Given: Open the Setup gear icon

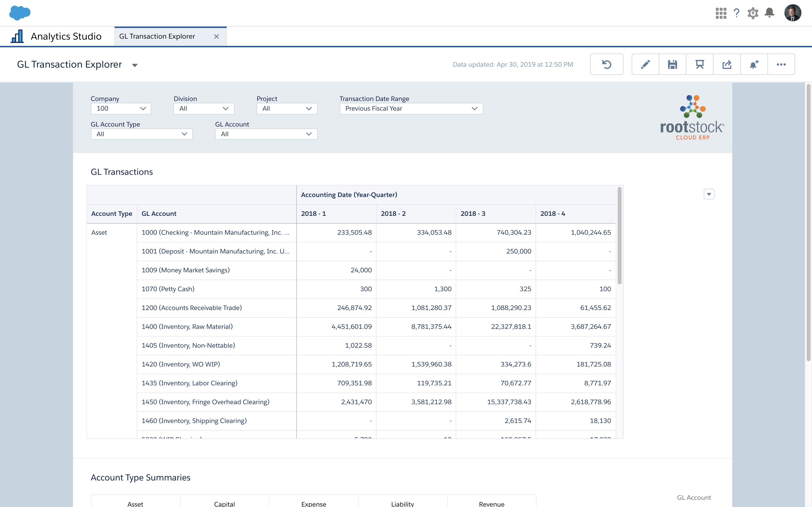Looking at the screenshot, I should click(x=753, y=13).
